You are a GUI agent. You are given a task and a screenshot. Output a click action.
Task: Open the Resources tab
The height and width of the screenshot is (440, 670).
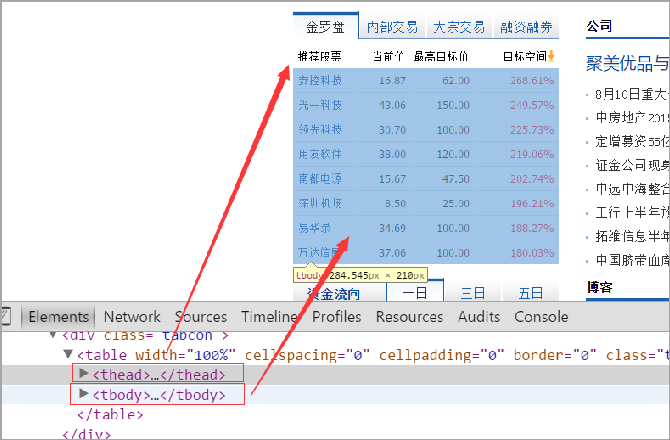pyautogui.click(x=410, y=317)
